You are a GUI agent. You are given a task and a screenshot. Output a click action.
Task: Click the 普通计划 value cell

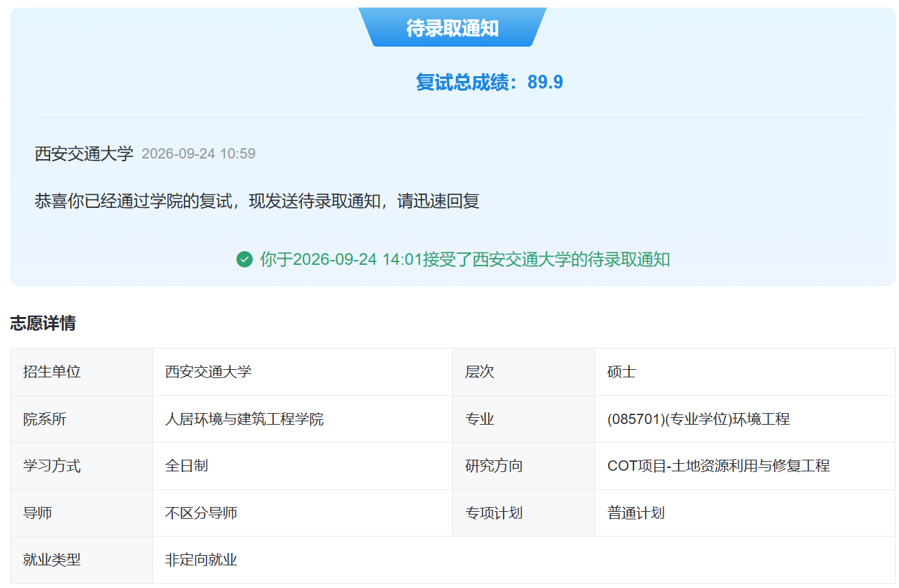[745, 513]
